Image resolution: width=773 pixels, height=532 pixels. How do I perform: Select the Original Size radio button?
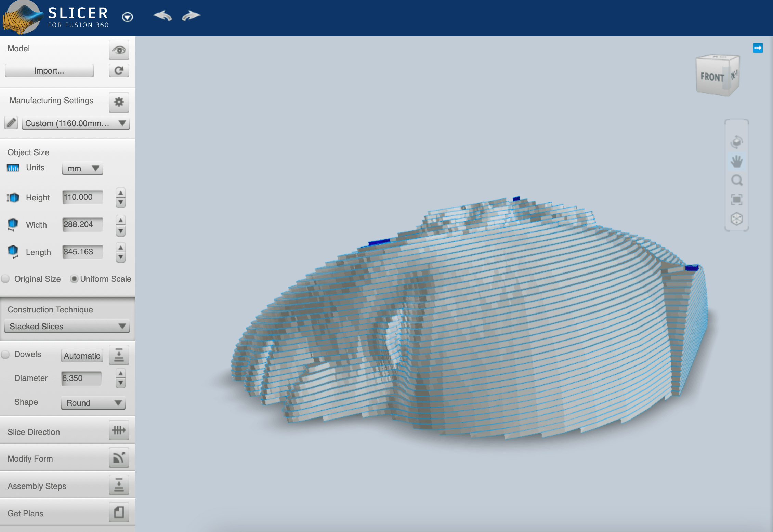click(x=6, y=279)
